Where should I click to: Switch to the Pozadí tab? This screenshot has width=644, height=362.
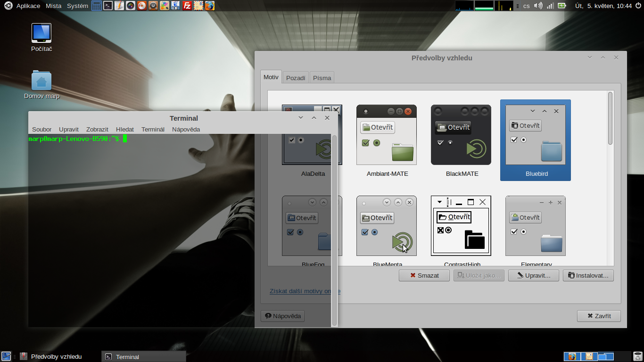[296, 78]
